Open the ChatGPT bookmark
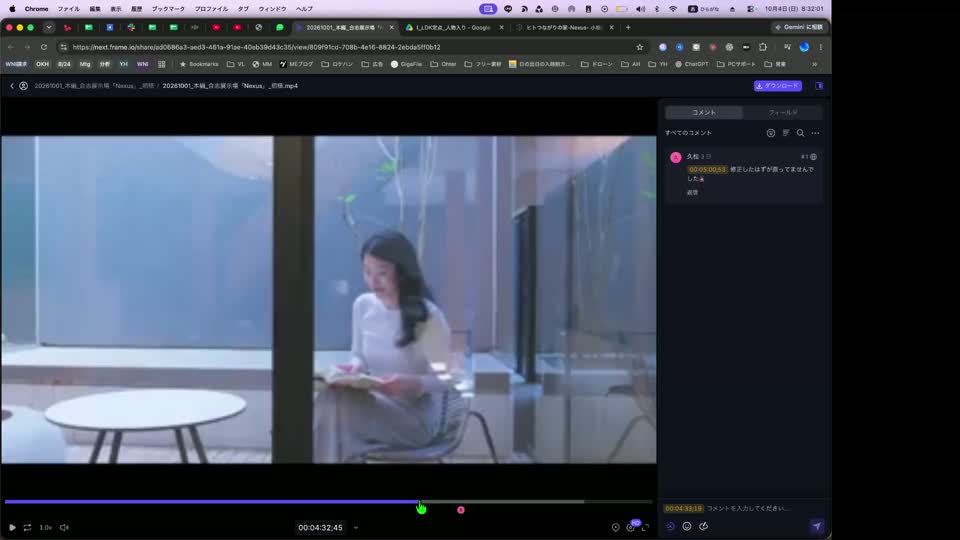The width and height of the screenshot is (960, 540). click(692, 64)
